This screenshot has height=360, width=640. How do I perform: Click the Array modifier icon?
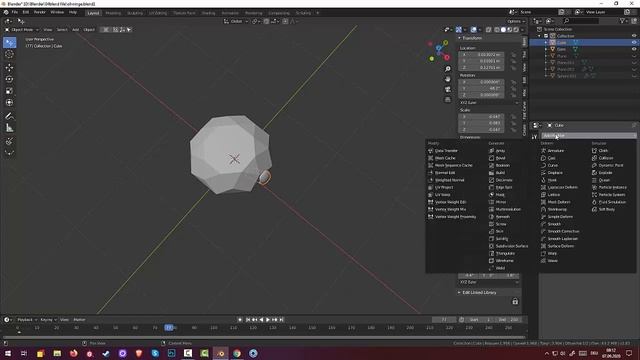[491, 151]
